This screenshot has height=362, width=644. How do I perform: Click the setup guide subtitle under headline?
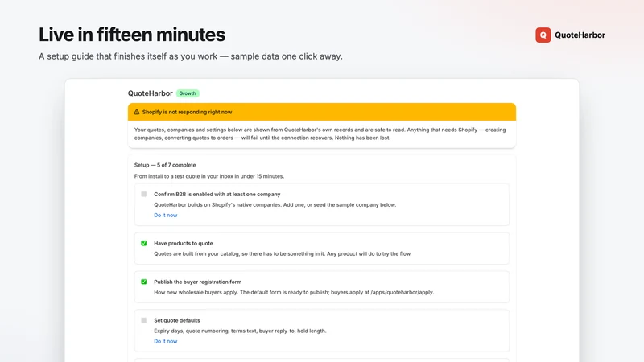191,56
